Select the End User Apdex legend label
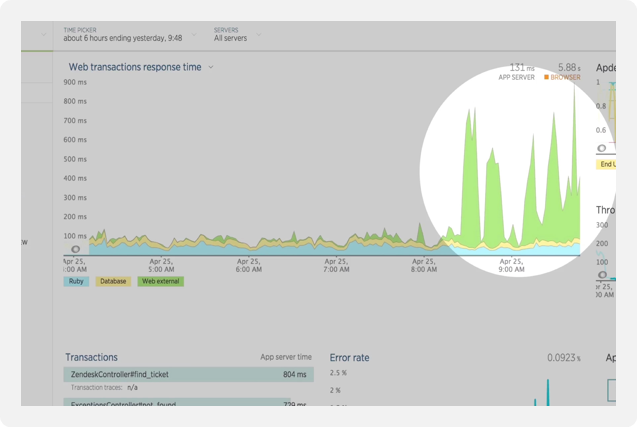637x427 pixels. coord(606,164)
